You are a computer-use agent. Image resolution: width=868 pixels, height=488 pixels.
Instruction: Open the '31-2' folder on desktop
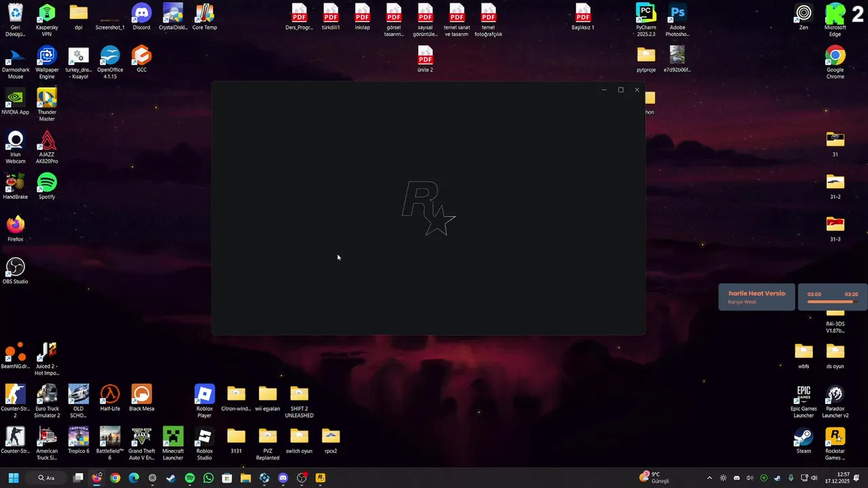(x=835, y=186)
